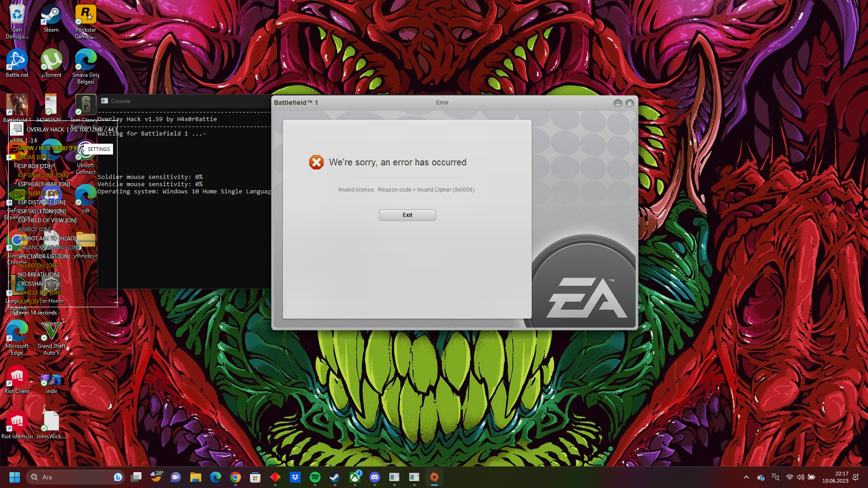Select the Battle.net desktop shortcut
This screenshot has width=868, height=488.
coord(17,63)
